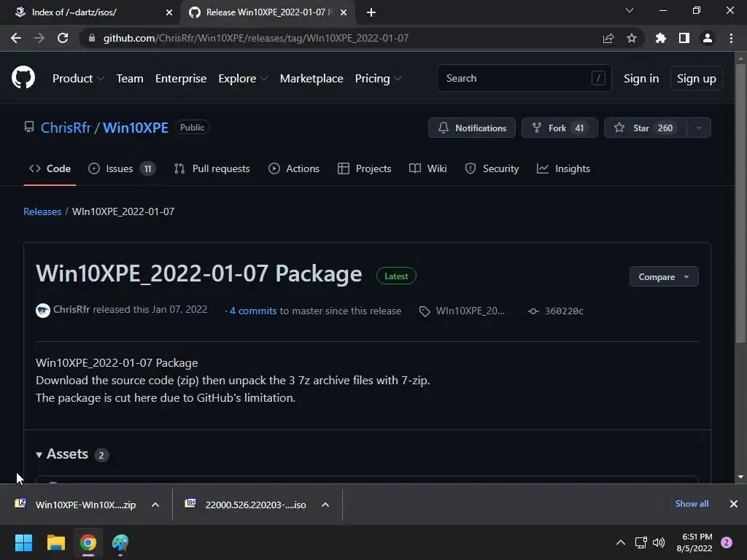Viewport: 747px width, 560px height.
Task: Share this page icon in address bar
Action: pyautogui.click(x=608, y=38)
